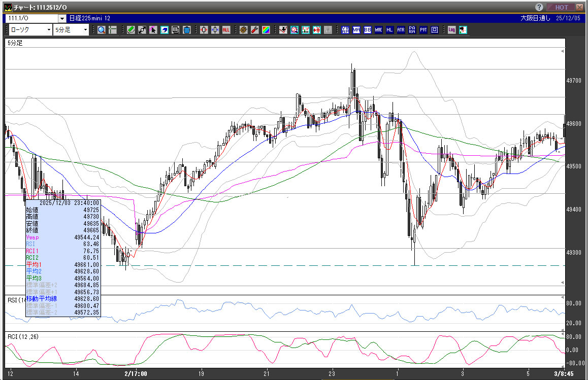588x380 pixels.
Task: Select the arrow pointer cursor tool
Action: [153, 30]
